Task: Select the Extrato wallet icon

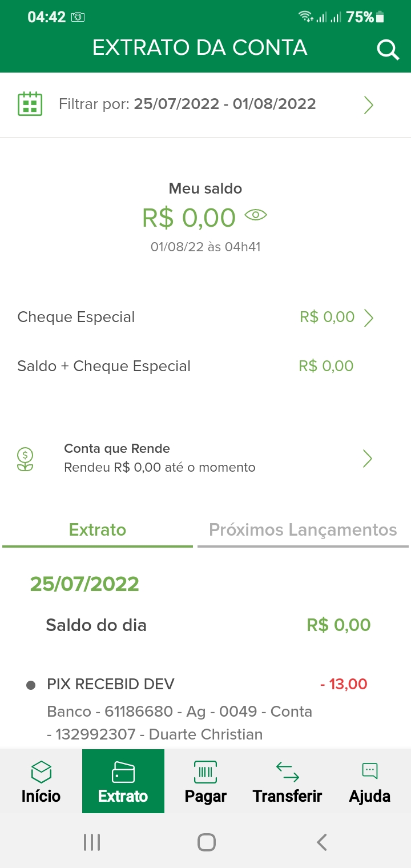Action: coord(123,772)
